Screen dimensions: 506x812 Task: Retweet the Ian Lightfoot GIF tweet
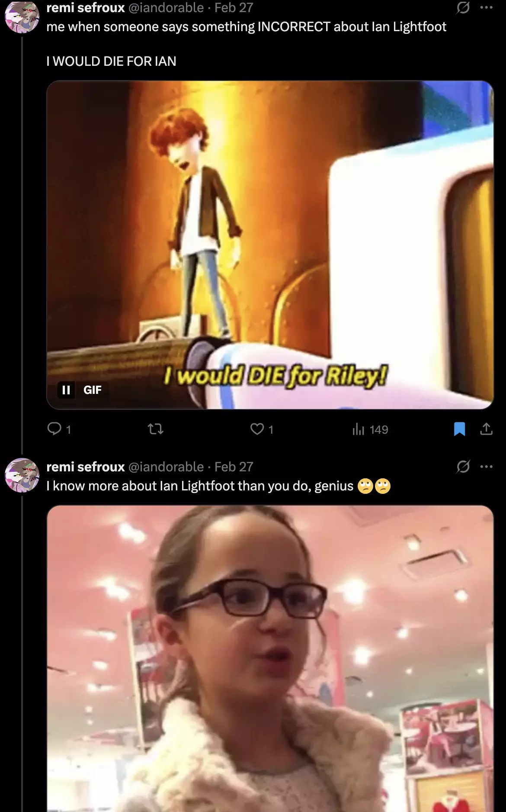pyautogui.click(x=156, y=429)
